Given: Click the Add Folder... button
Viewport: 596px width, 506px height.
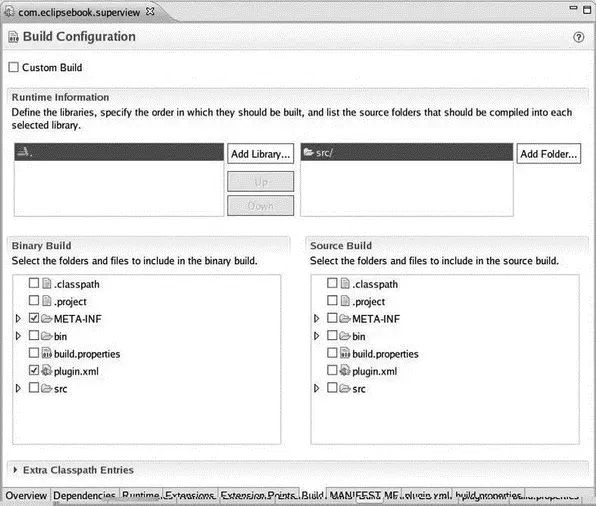Looking at the screenshot, I should click(x=548, y=154).
